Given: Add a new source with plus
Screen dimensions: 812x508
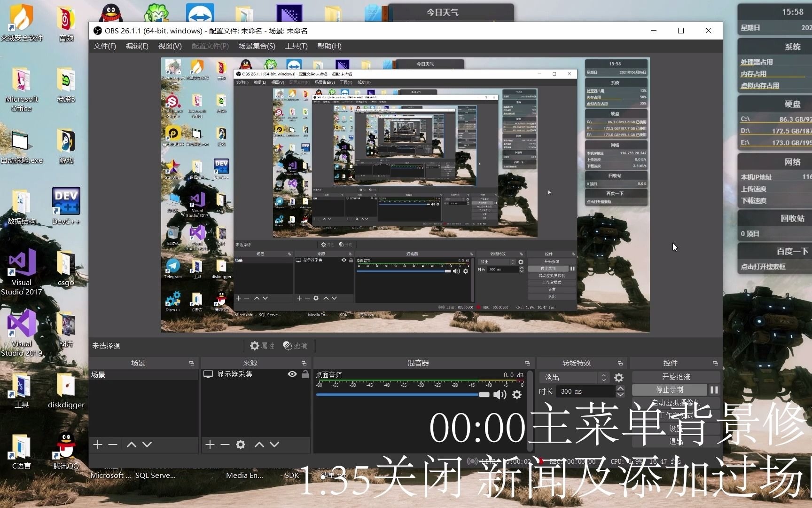Looking at the screenshot, I should pyautogui.click(x=210, y=444).
